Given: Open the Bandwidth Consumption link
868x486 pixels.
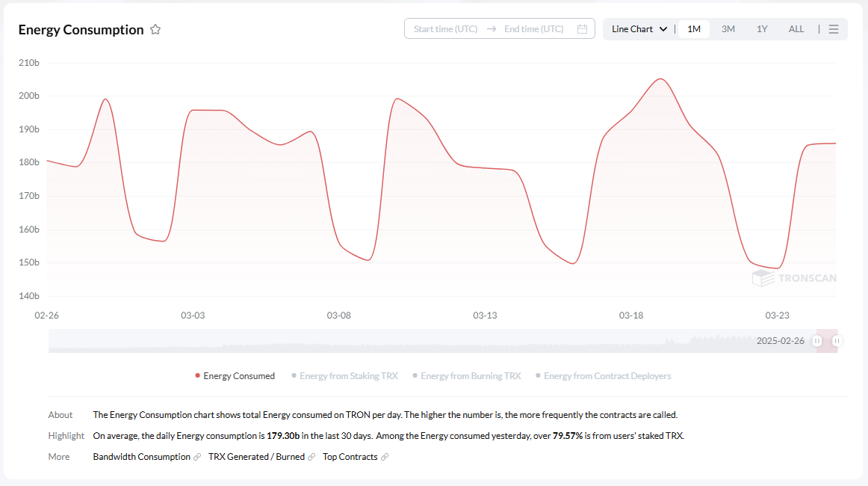Looking at the screenshot, I should [142, 457].
